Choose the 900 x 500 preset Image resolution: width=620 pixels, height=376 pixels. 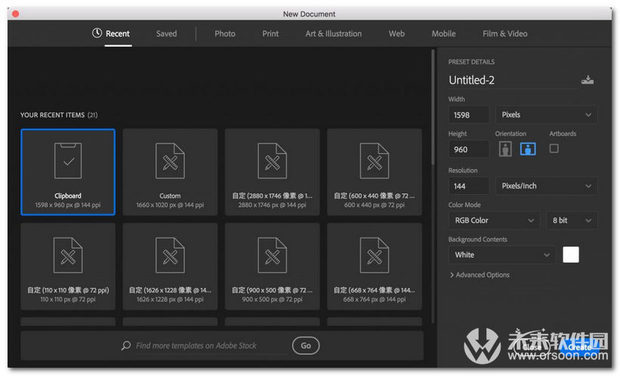[272, 266]
